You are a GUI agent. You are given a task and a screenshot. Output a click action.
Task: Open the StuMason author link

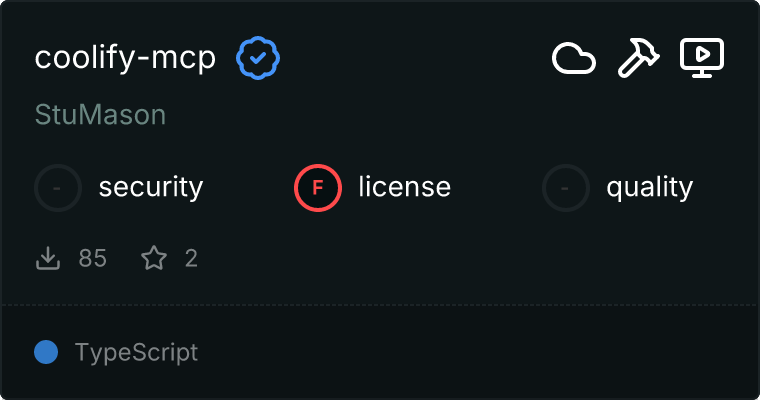100,115
